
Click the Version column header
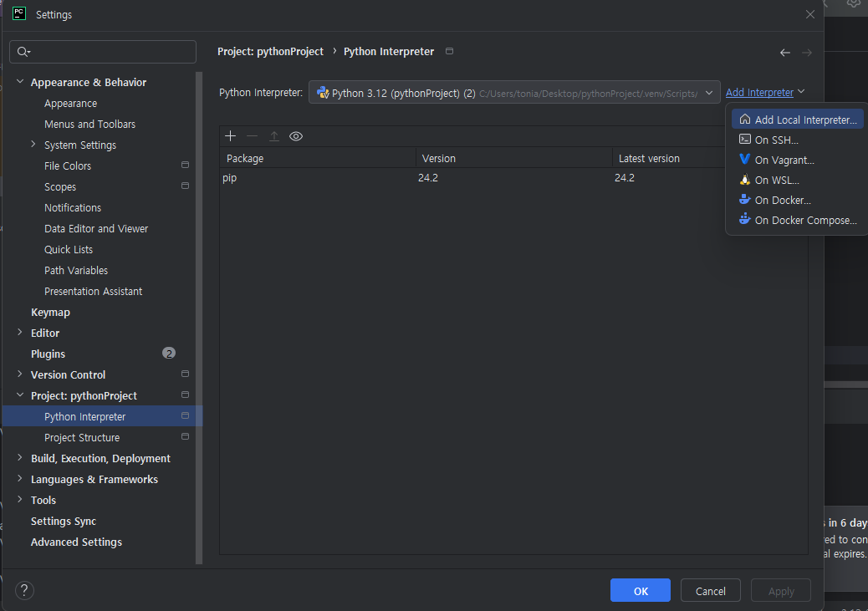513,158
